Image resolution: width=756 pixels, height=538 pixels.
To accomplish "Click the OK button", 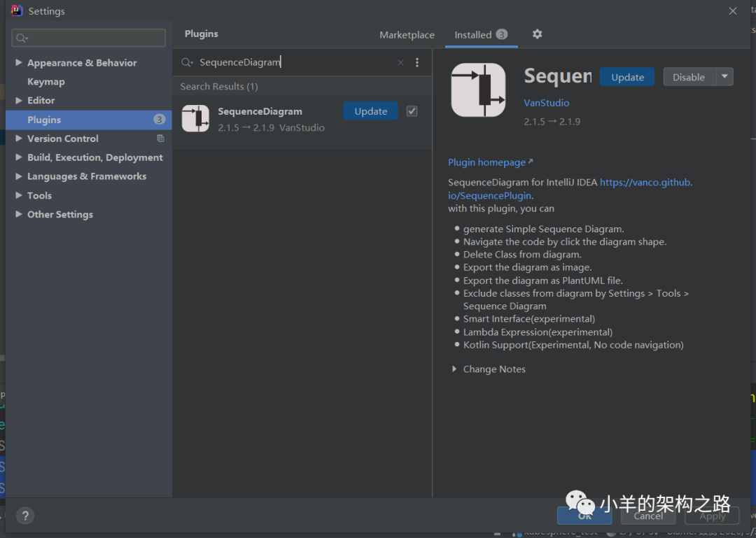I will 584,516.
